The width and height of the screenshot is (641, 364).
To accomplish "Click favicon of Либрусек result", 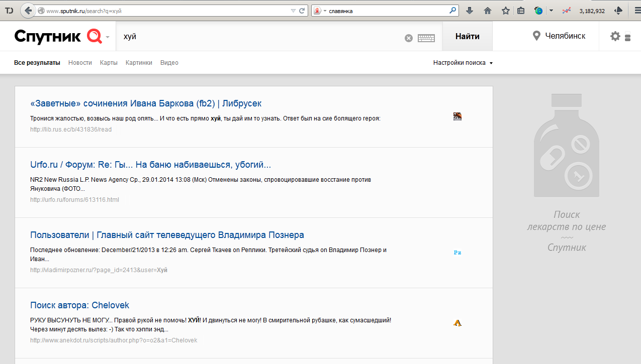I will tap(457, 116).
